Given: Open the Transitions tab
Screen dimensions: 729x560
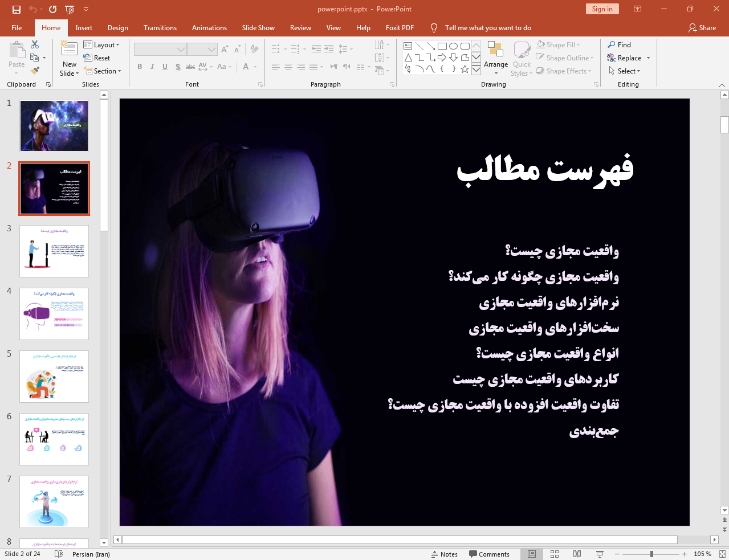Looking at the screenshot, I should click(x=160, y=28).
